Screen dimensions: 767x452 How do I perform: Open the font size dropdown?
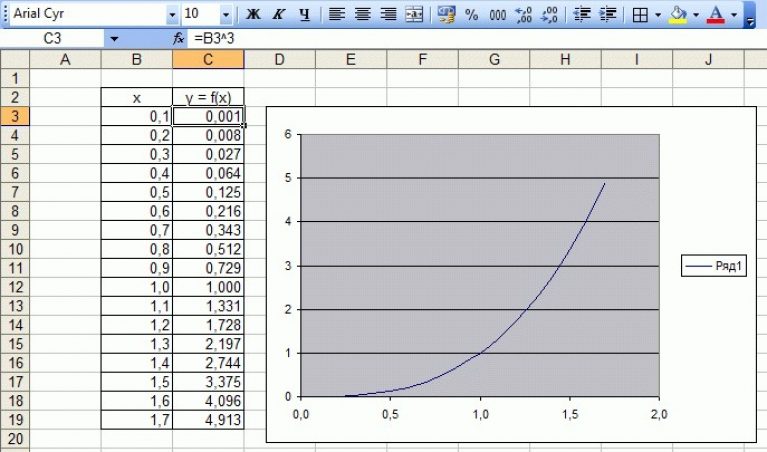click(x=225, y=15)
